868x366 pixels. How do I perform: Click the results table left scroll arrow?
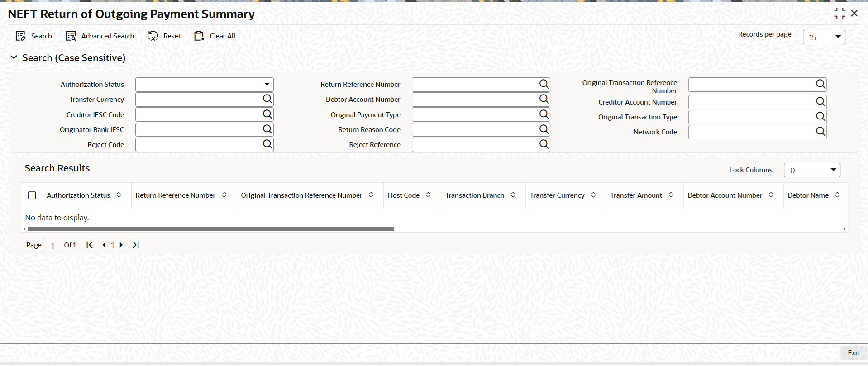[24, 229]
